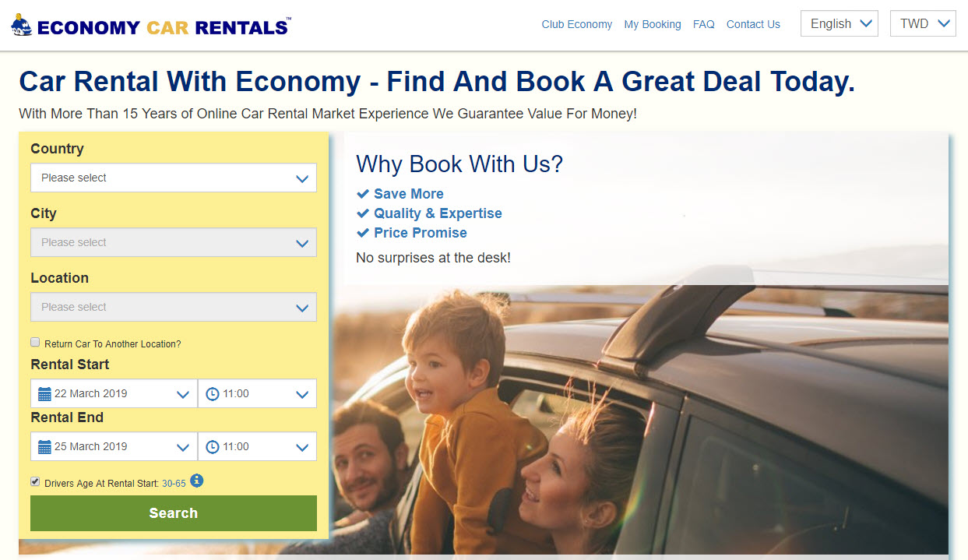Click the Economy Car Rentals logo icon

point(21,26)
